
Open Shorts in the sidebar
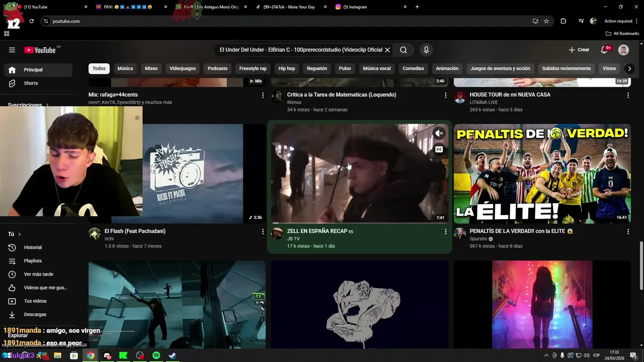38,83
